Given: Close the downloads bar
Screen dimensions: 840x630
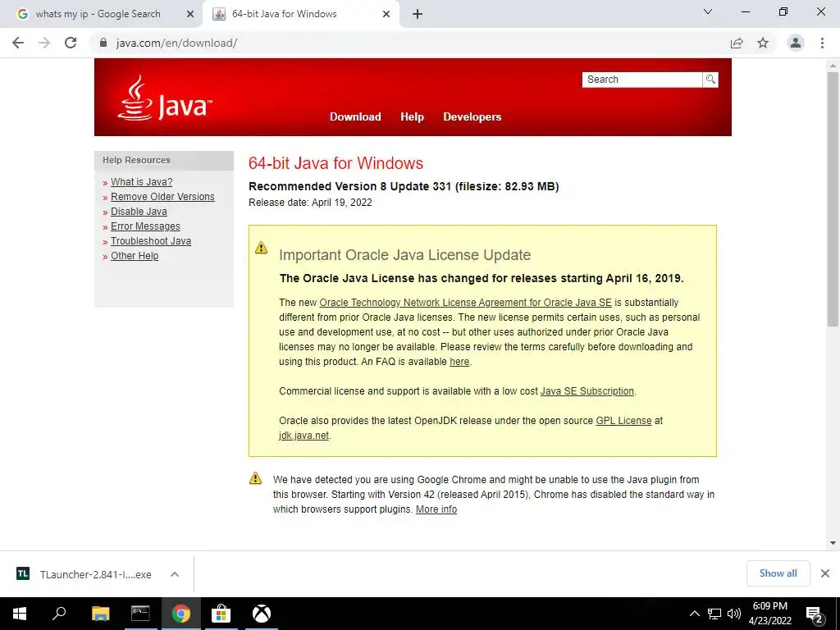Looking at the screenshot, I should click(x=825, y=573).
